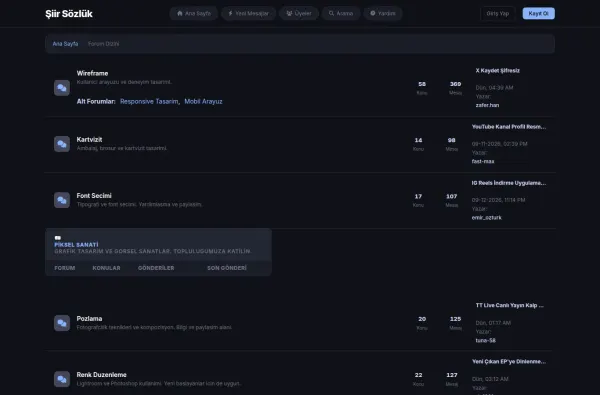Open the Üyeler members page
600x395 pixels.
pyautogui.click(x=299, y=13)
